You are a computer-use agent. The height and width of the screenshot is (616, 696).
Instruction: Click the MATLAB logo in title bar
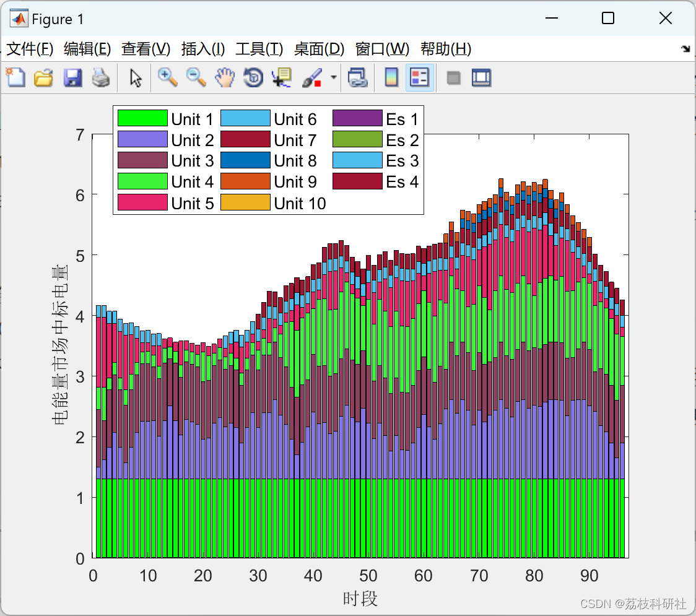click(x=19, y=19)
